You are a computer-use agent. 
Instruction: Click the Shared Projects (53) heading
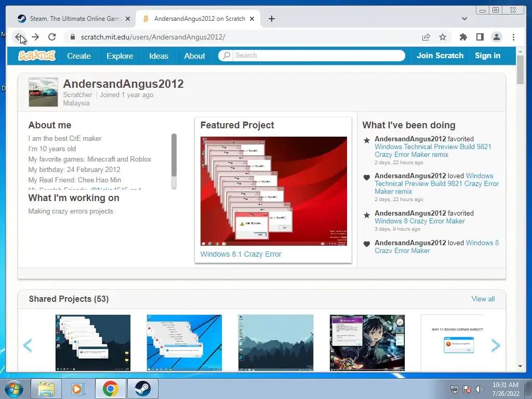click(x=69, y=299)
